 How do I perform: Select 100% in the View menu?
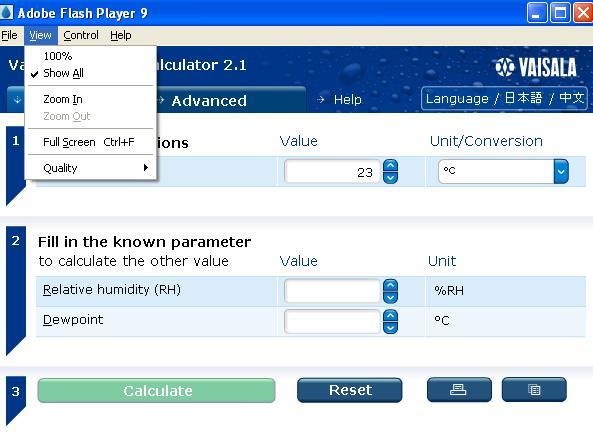90,56
